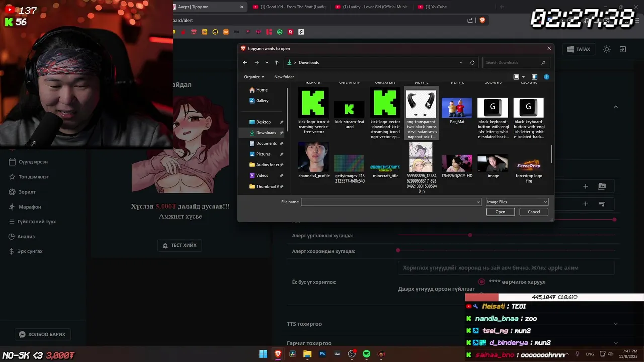Click the change view layout icon
Screen dimensions: 644x362
tap(516, 77)
